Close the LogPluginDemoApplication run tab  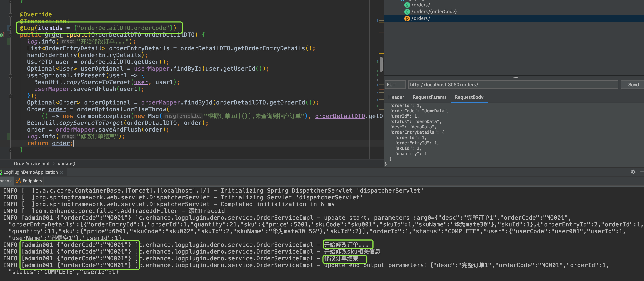coord(62,172)
